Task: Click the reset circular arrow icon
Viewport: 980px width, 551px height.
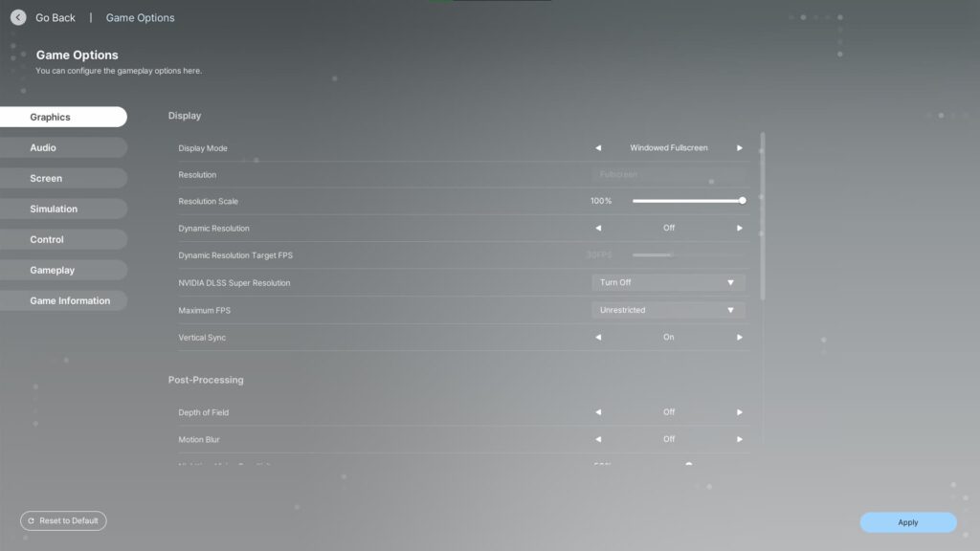Action: point(31,520)
